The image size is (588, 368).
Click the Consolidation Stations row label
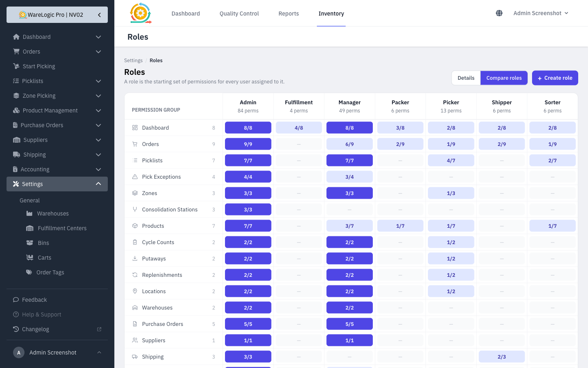pos(170,209)
